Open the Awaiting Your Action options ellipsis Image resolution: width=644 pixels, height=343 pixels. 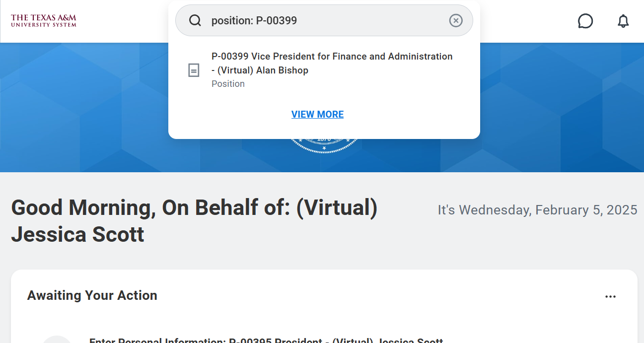coord(610,297)
